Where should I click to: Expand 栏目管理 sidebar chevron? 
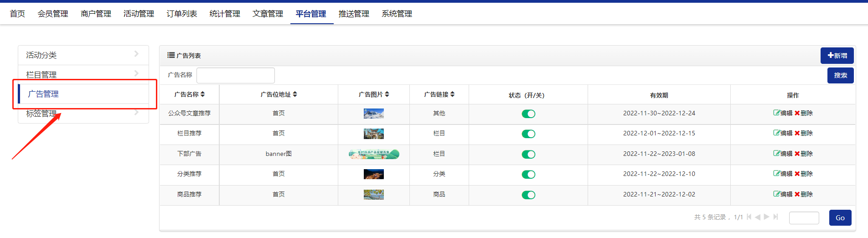pos(136,73)
